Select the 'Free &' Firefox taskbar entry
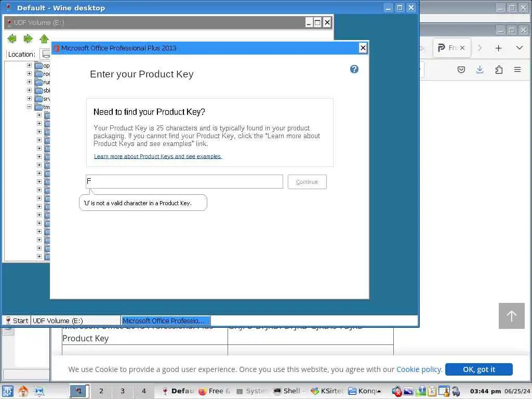Screen dimensions: 532x399 click(x=214, y=391)
